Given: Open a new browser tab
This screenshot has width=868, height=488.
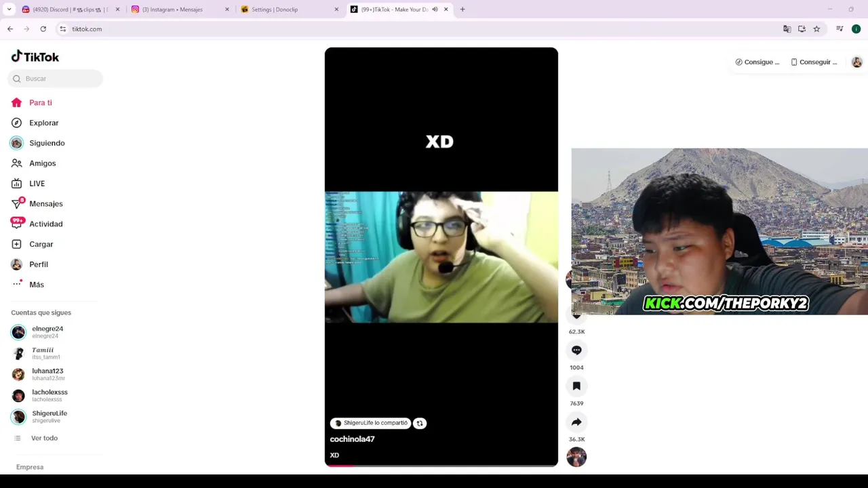Looking at the screenshot, I should 462,9.
